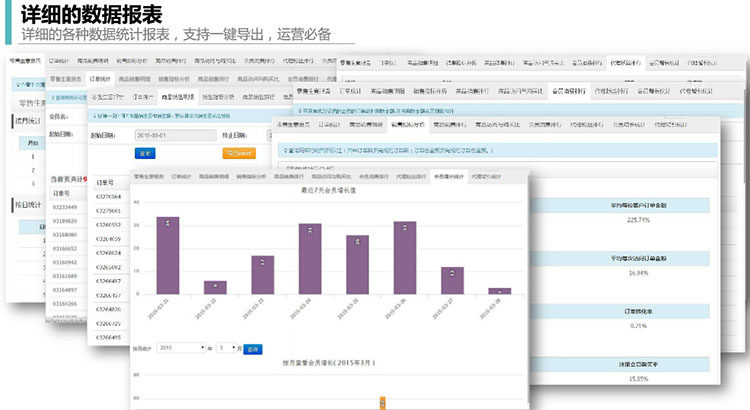Select active 会员消费排行 tab in right-middle window

[569, 91]
